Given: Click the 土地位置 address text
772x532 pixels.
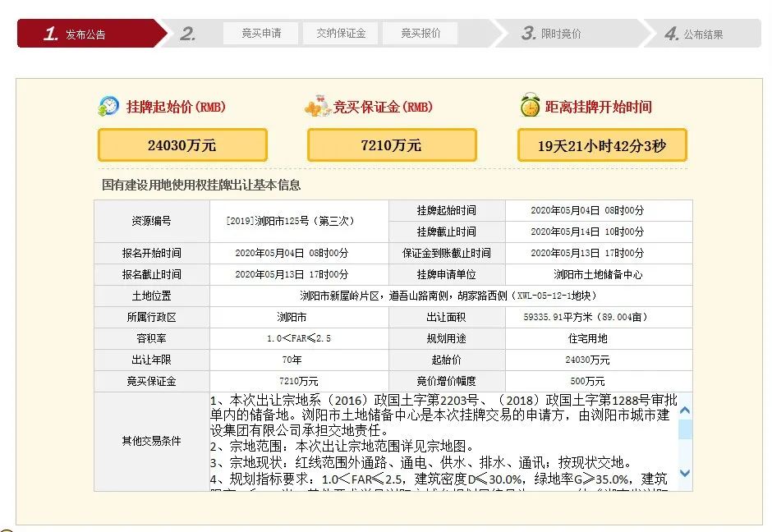Looking at the screenshot, I should point(451,296).
